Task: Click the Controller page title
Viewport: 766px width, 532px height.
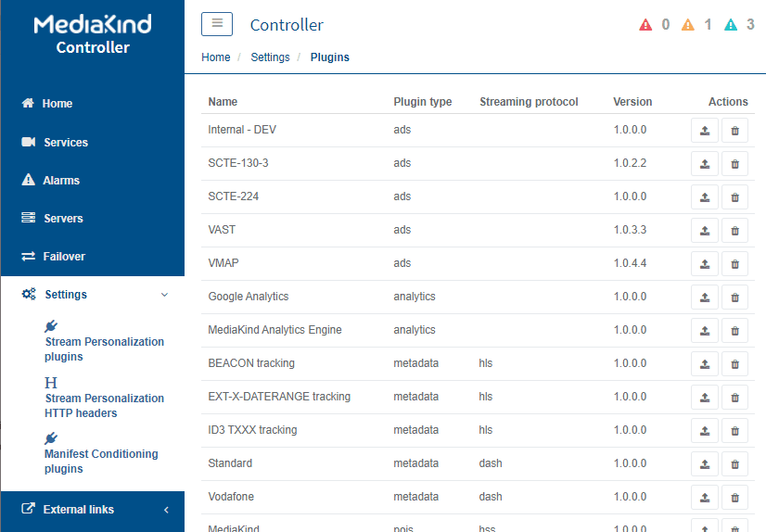Action: [287, 25]
